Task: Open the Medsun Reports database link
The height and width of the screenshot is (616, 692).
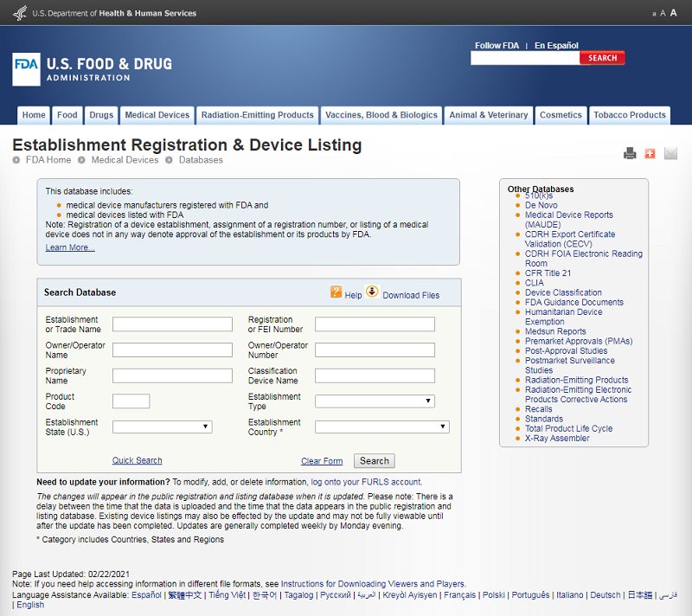Action: pos(555,331)
